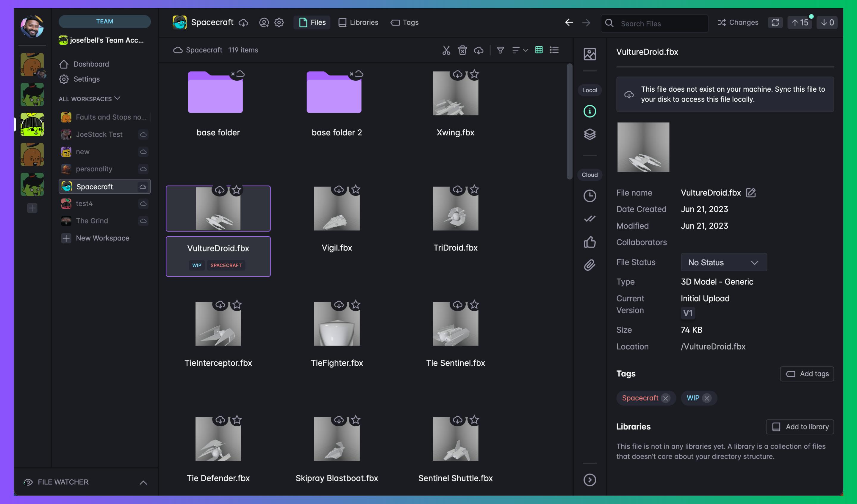Download Tie Sentinel.fbx via cloud icon
Viewport: 857px width, 504px height.
tap(457, 305)
